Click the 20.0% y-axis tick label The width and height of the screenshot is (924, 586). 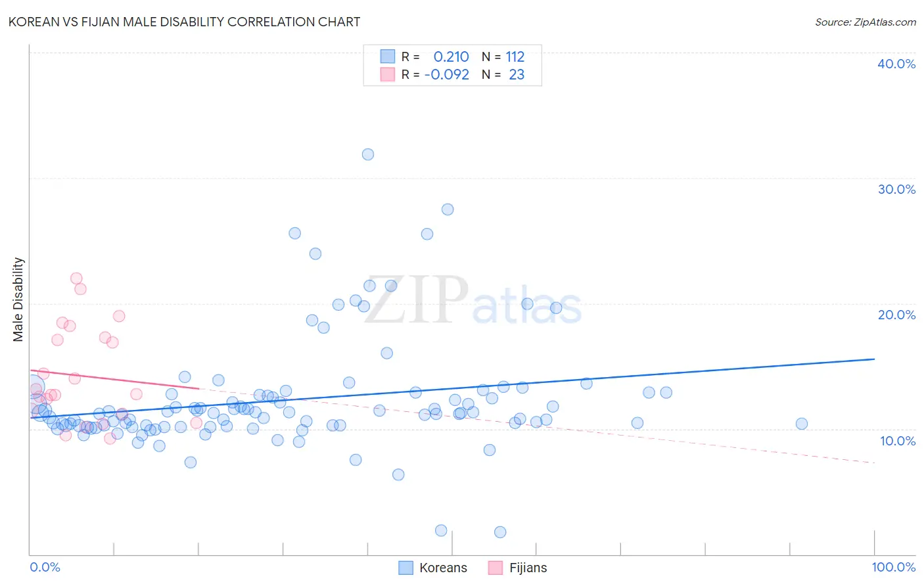tap(896, 315)
